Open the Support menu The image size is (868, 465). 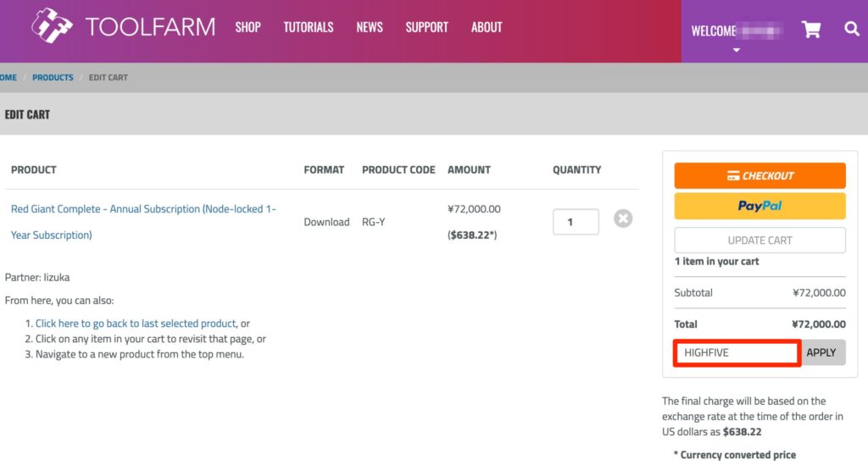[427, 27]
